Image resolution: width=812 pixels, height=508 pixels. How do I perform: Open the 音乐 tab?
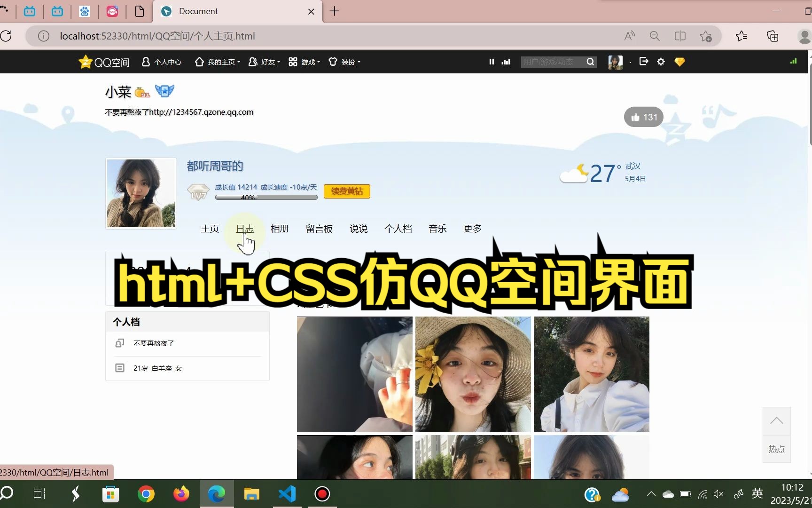click(437, 229)
